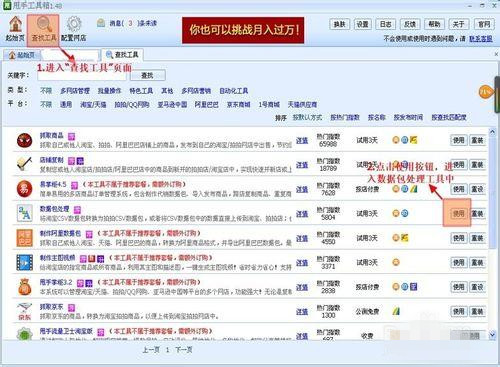500x367 pixels.
Task: Click the first platform icon in 数据包处理 row
Action: click(x=396, y=213)
